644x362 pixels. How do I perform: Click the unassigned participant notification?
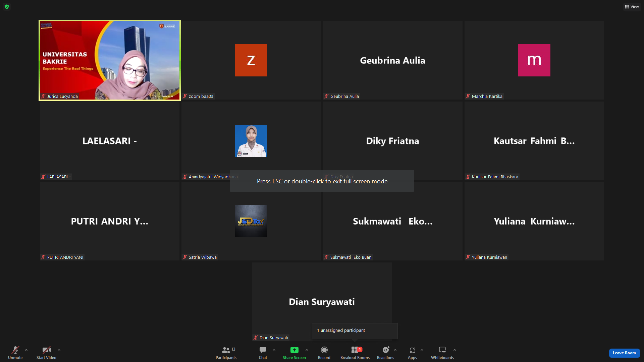pyautogui.click(x=355, y=330)
